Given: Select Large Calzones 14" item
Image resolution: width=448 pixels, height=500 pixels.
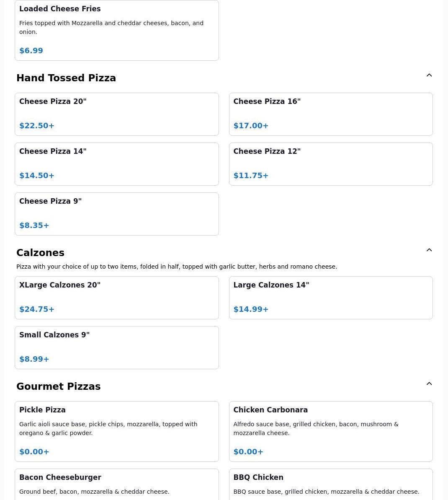Looking at the screenshot, I should pyautogui.click(x=331, y=298).
